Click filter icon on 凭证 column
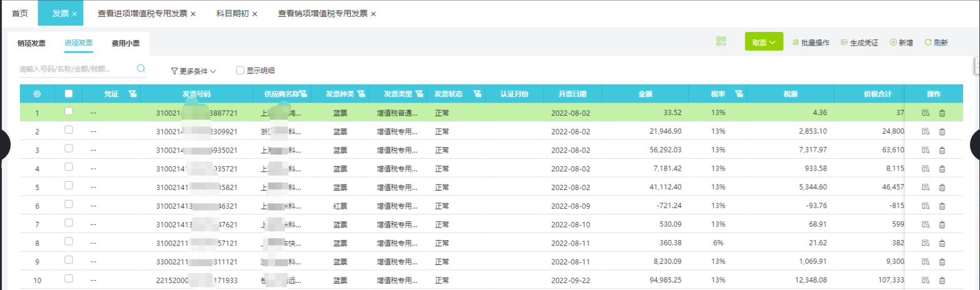 (132, 94)
